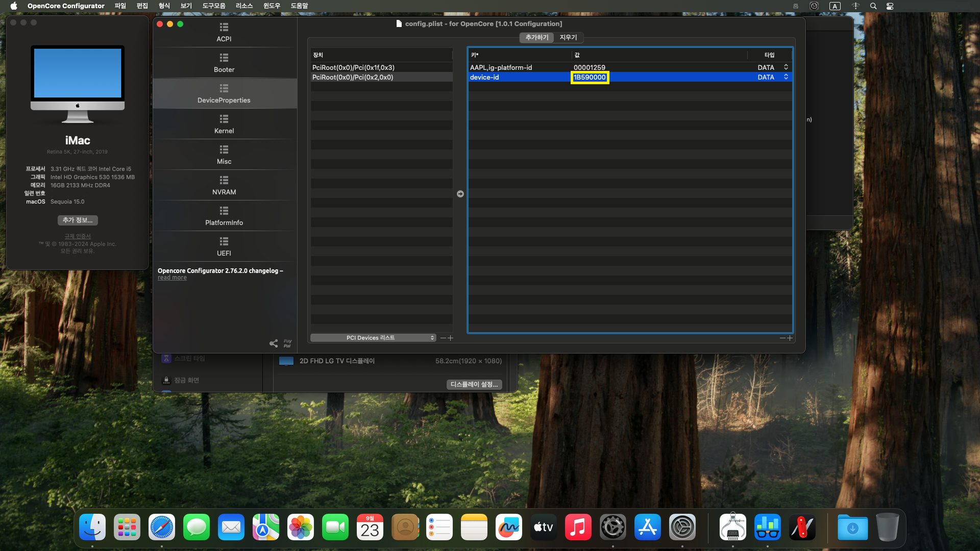Open the Downloads folder in Dock

[852, 527]
